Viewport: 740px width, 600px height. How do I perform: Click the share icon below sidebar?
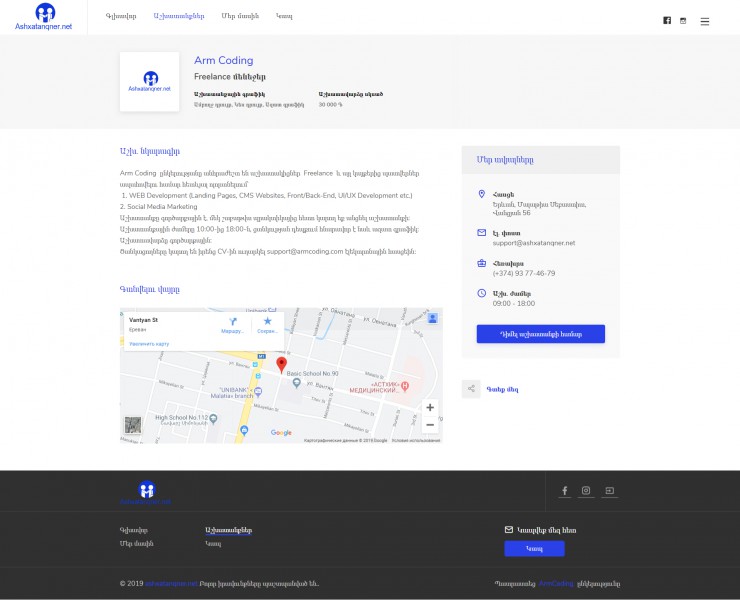coord(471,389)
